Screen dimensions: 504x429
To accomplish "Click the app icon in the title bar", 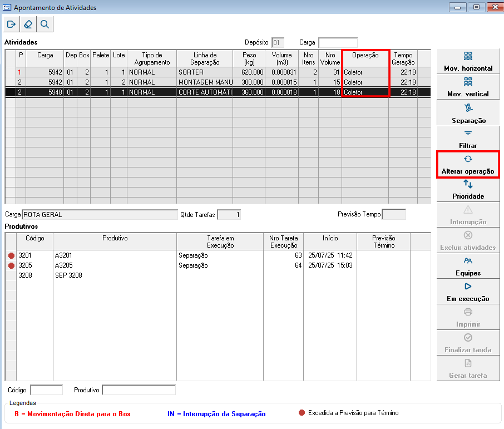I will pos(7,7).
